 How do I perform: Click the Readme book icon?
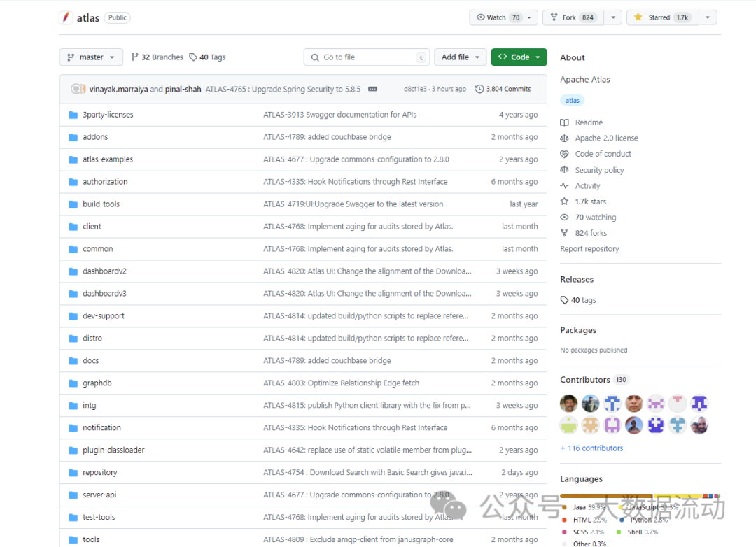(x=565, y=122)
